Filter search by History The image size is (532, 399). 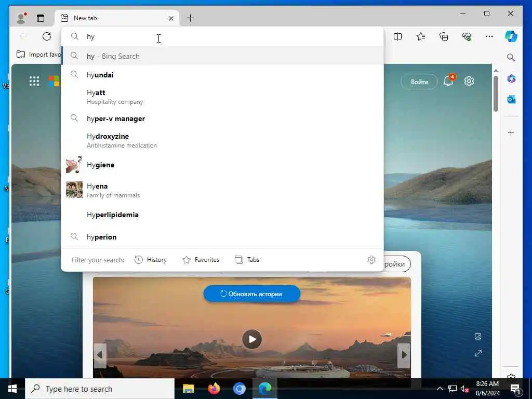coord(151,260)
